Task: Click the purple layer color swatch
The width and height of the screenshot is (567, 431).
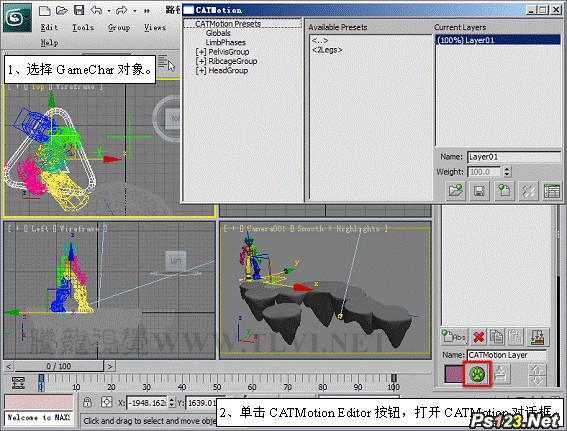Action: (x=454, y=374)
